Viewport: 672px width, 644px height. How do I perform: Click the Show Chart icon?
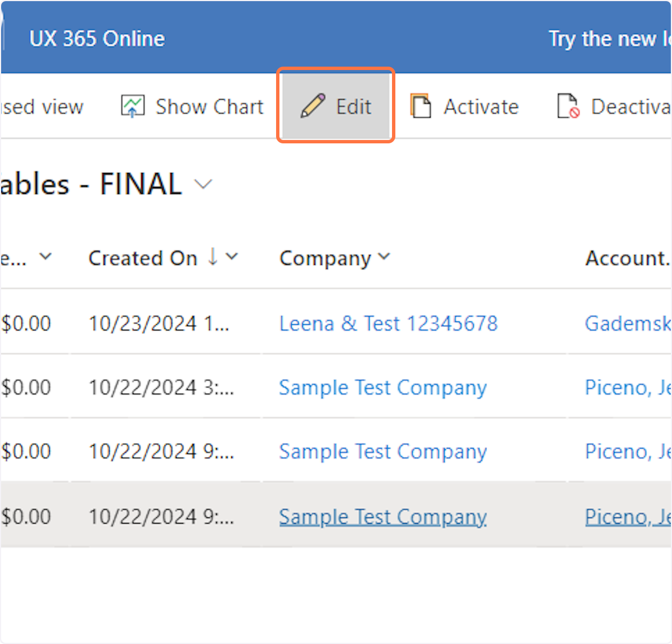(133, 106)
